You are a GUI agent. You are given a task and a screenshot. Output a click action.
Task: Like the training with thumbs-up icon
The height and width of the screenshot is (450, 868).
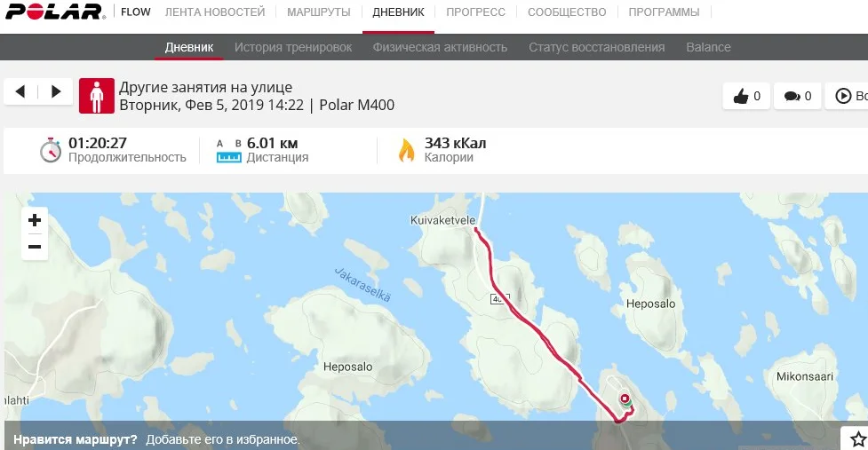point(746,96)
